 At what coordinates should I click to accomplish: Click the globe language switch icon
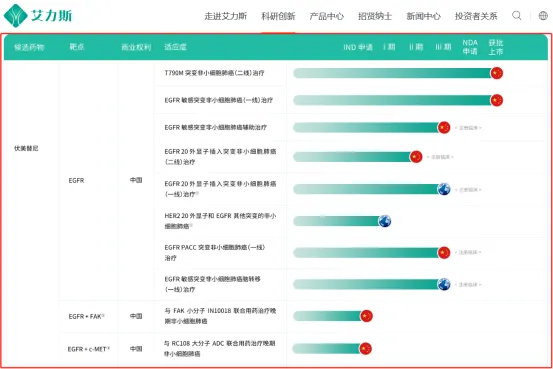point(543,16)
